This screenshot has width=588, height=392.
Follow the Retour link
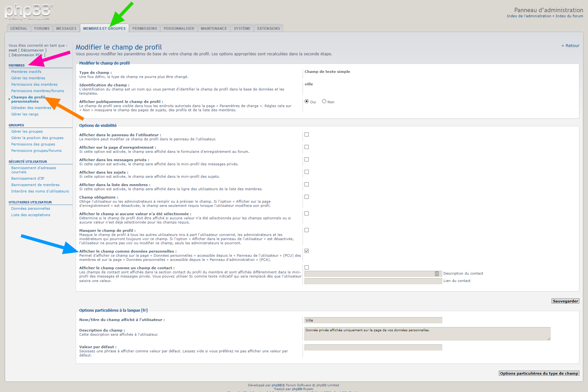(x=570, y=46)
